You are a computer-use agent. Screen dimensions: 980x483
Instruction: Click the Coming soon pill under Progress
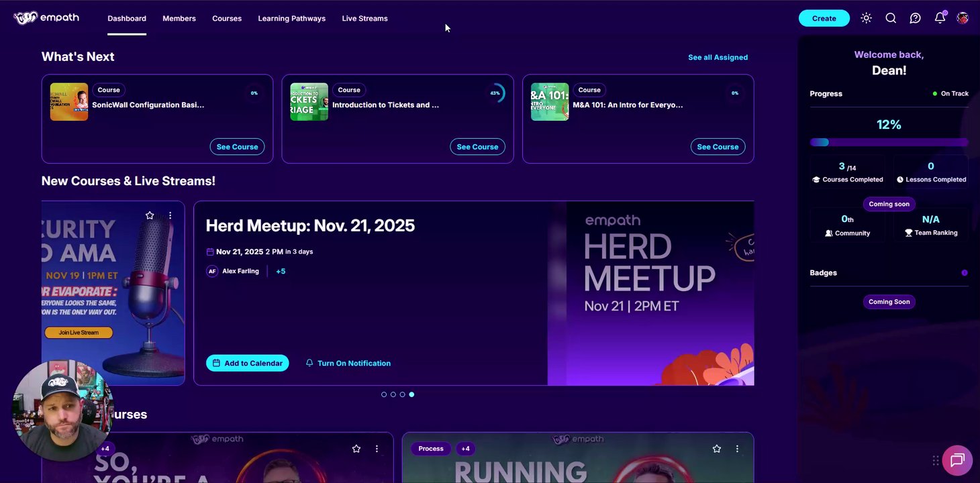pyautogui.click(x=889, y=204)
